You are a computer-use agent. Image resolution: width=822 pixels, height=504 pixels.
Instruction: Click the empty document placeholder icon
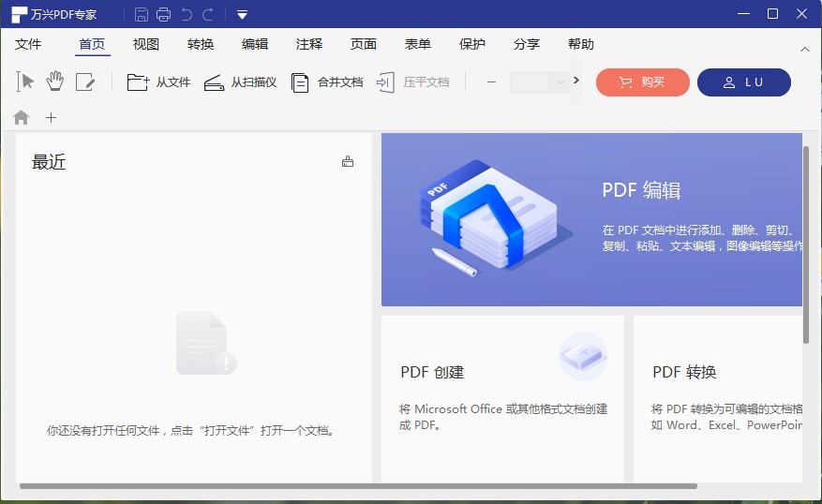[x=206, y=343]
